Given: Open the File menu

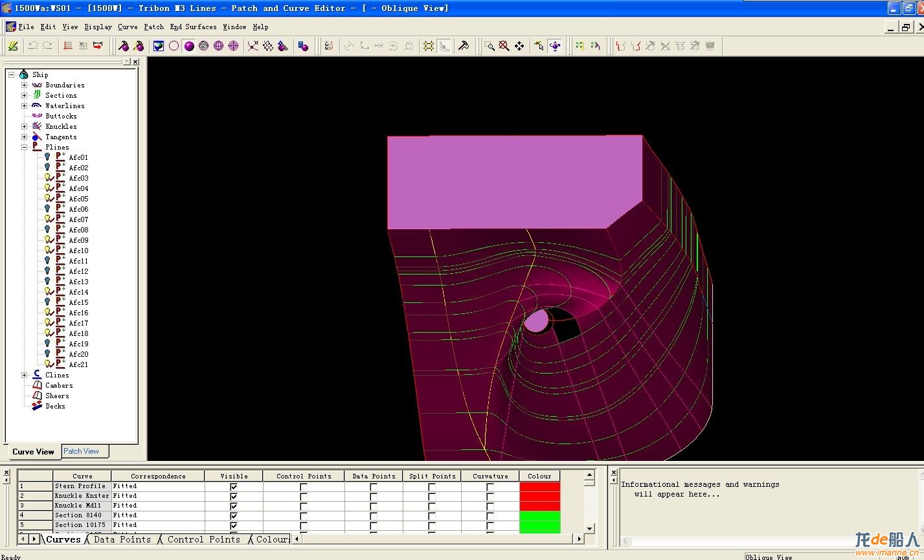Looking at the screenshot, I should click(x=26, y=27).
